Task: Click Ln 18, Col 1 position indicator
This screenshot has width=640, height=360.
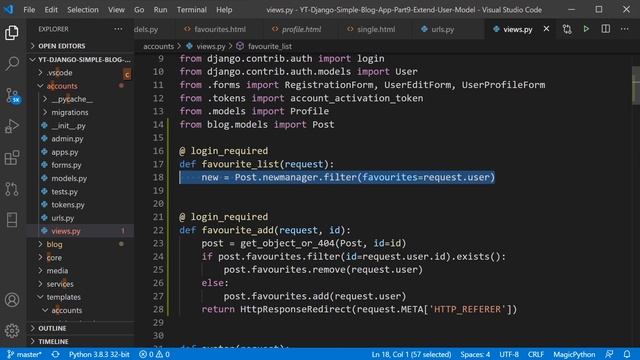Action: click(x=411, y=354)
